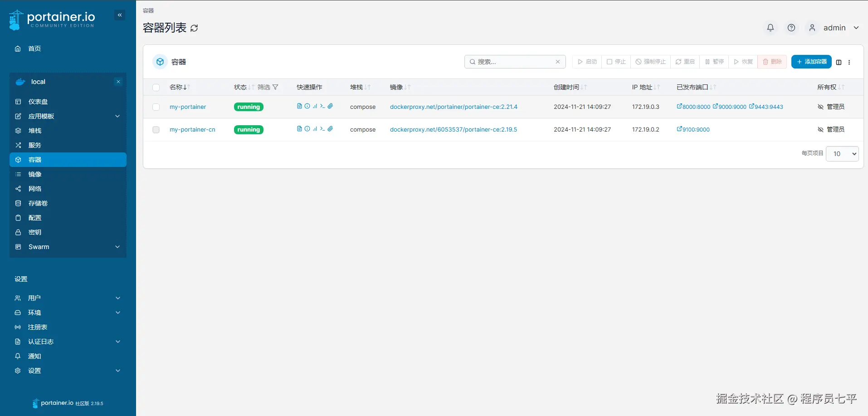
Task: Open the help question-mark icon in the header
Action: 791,28
